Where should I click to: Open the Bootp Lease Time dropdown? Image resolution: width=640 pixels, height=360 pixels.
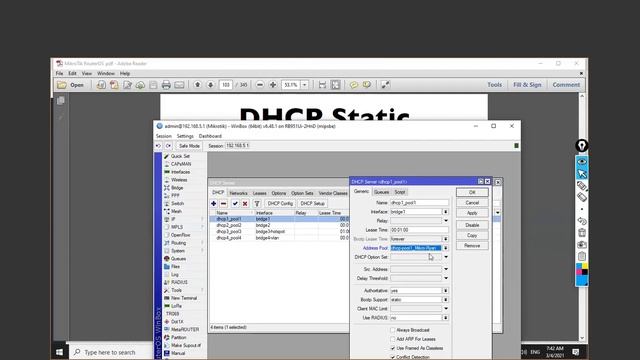(x=446, y=239)
